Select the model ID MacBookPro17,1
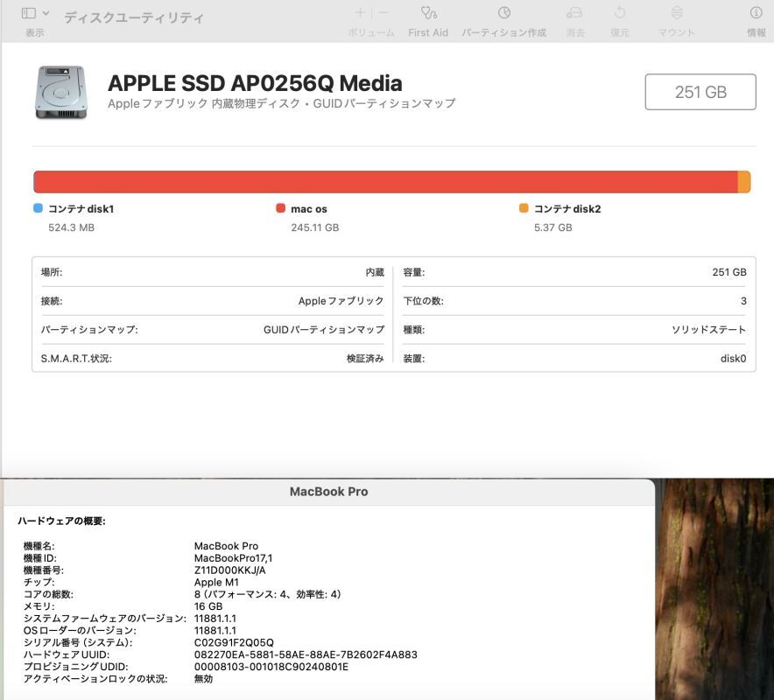The image size is (774, 700). click(233, 558)
